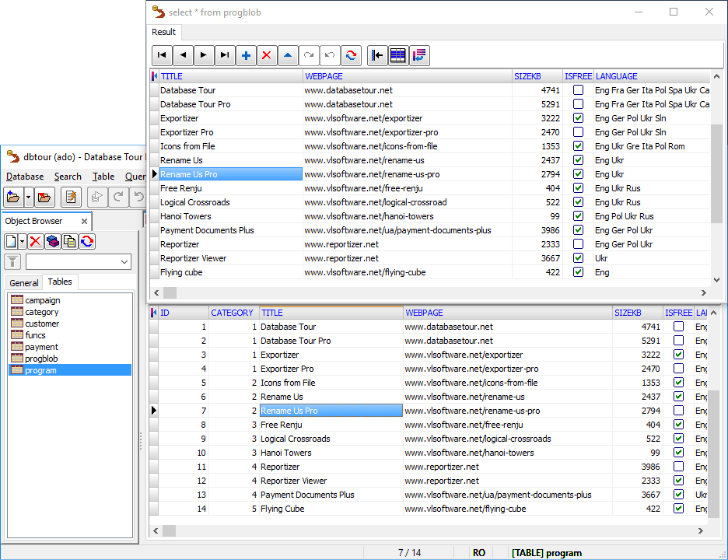Go to last record in Result toolbar

pyautogui.click(x=225, y=55)
